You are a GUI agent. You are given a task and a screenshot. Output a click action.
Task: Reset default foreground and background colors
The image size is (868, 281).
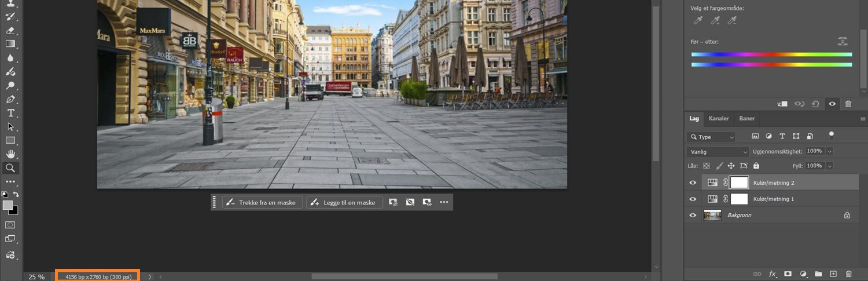(x=5, y=195)
